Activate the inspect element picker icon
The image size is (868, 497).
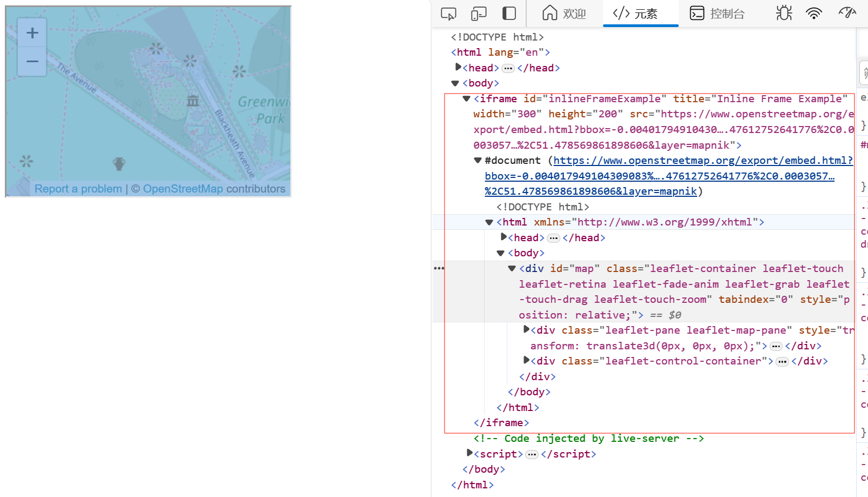(448, 14)
